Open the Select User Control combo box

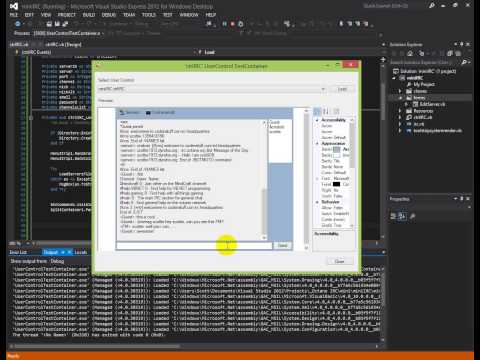coord(212,89)
